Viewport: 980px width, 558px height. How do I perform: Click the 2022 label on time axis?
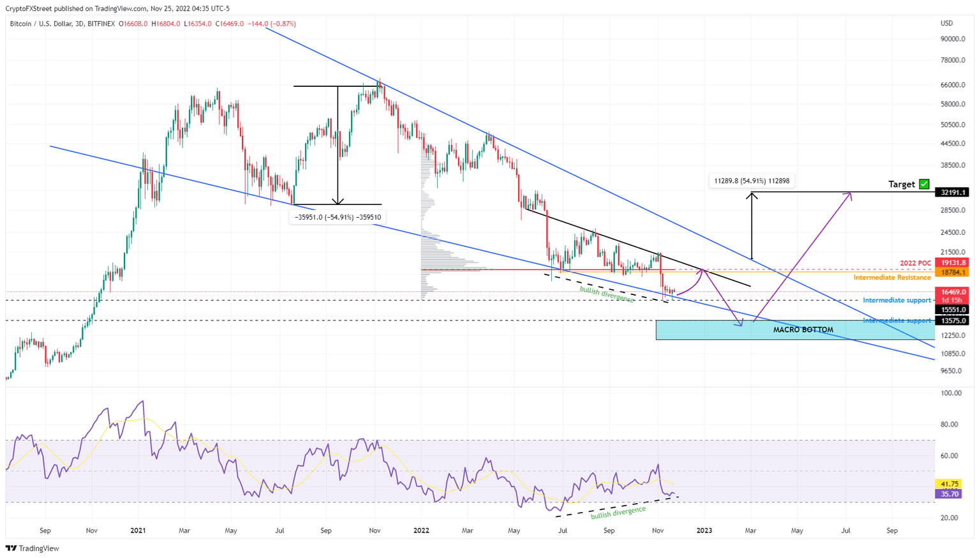pos(421,531)
